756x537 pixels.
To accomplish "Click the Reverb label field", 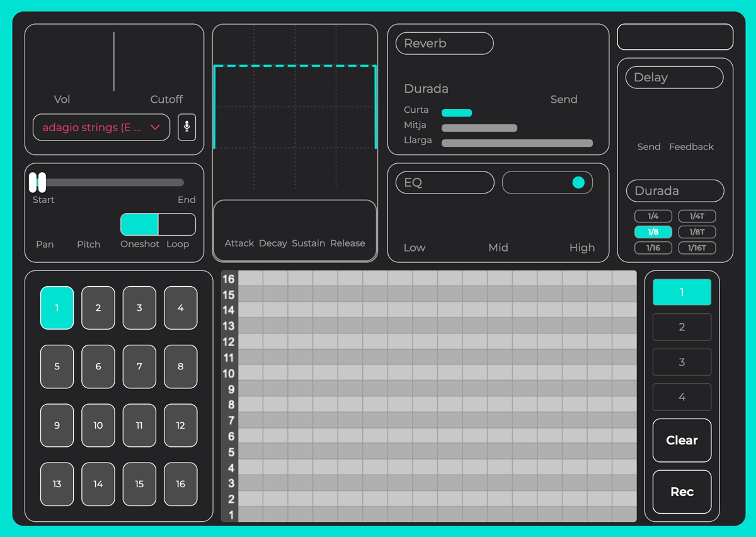I will click(444, 43).
